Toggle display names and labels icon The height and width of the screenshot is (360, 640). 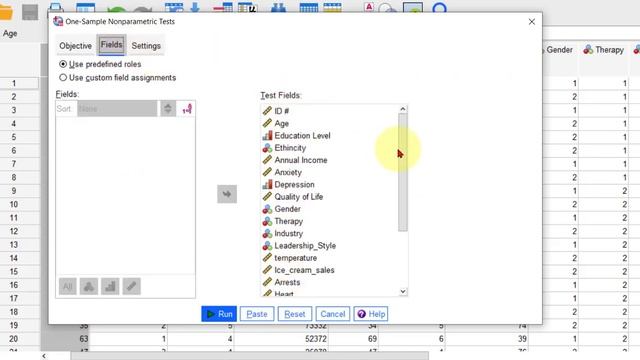pyautogui.click(x=187, y=109)
